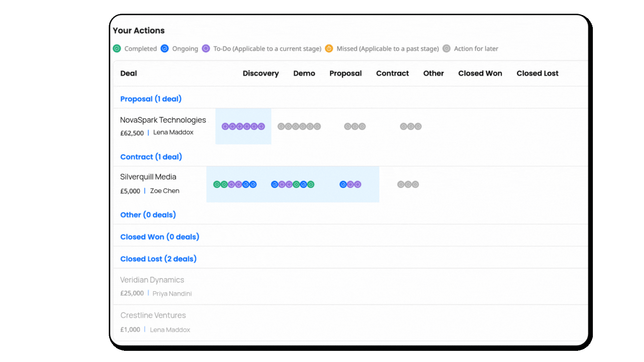Open the Veridian Dynamics deal
This screenshot has width=644, height=362.
tap(152, 280)
